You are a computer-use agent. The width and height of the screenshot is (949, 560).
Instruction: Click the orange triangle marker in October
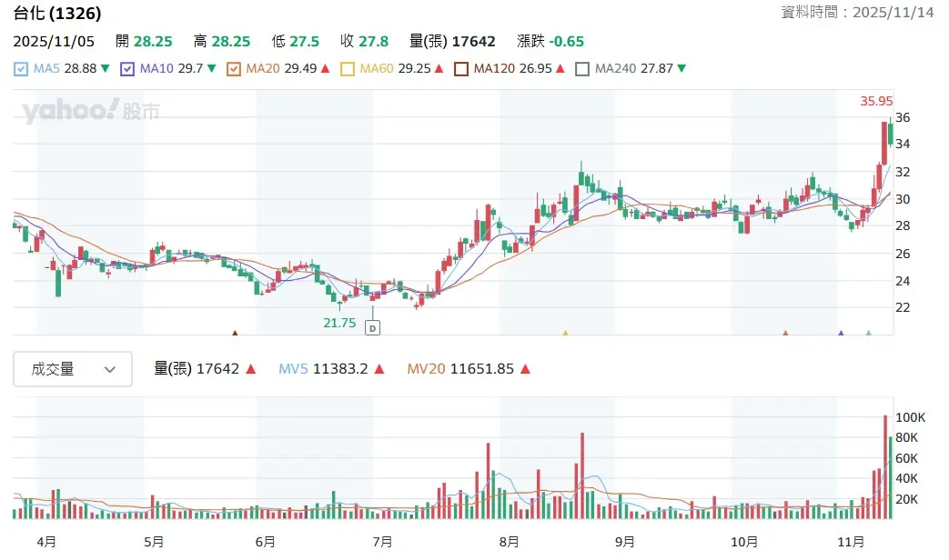[785, 334]
